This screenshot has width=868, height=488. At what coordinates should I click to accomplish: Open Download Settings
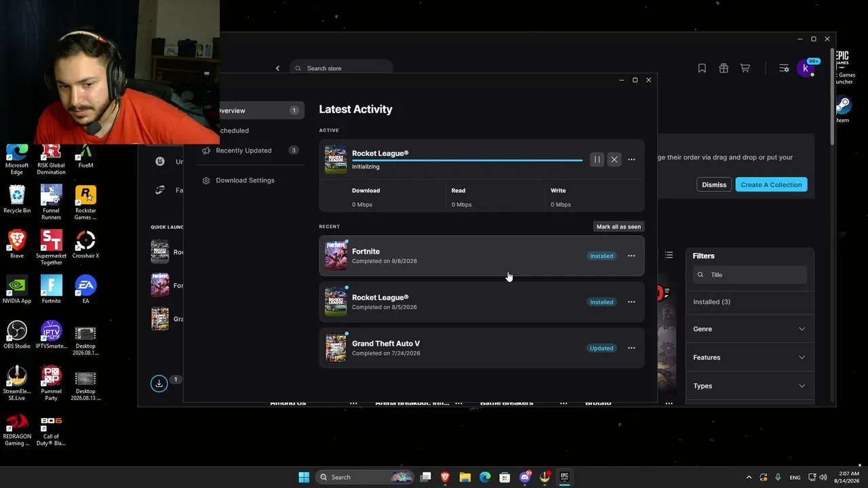coord(245,180)
